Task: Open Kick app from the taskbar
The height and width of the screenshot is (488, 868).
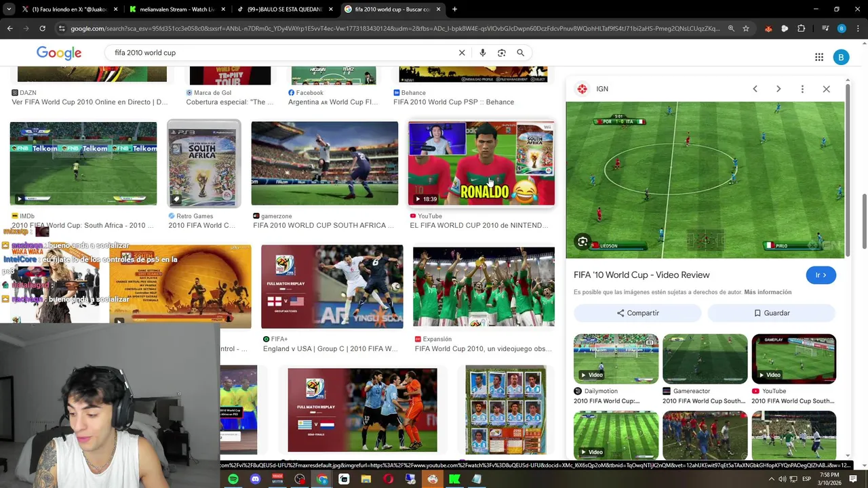Action: (454, 479)
